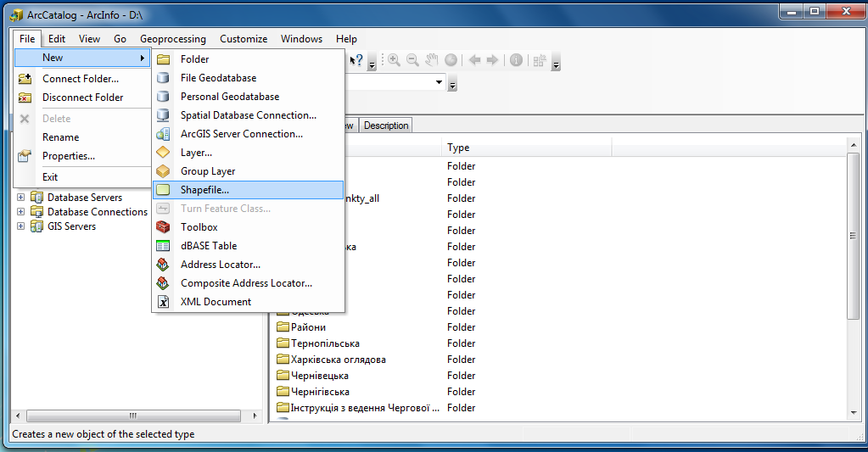Expand the Database Connections node
This screenshot has height=452, width=868.
20,211
